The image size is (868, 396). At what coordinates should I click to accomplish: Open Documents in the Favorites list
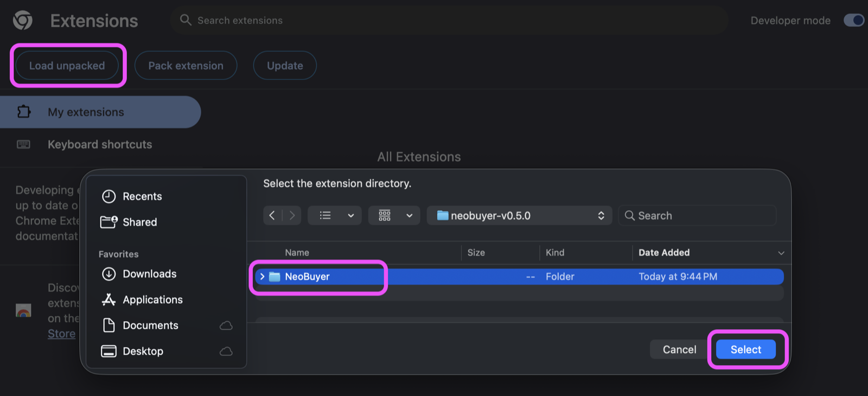150,325
